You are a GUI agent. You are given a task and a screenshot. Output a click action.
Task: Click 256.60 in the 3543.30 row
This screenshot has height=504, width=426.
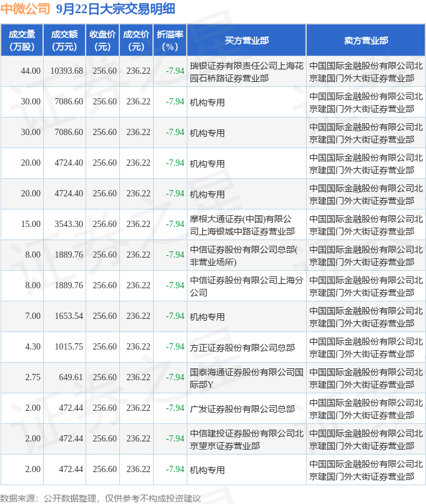[x=105, y=224]
